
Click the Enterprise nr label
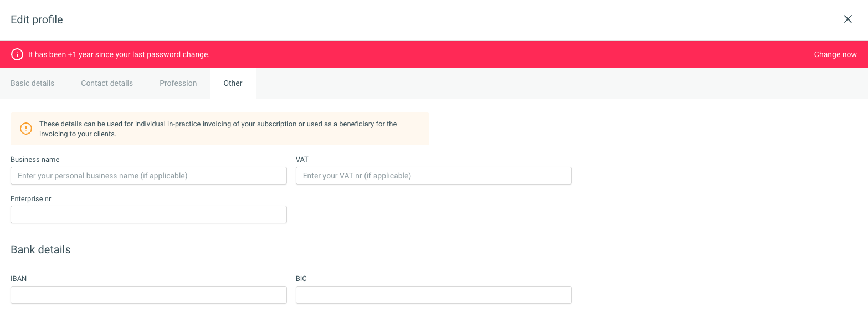(30, 198)
